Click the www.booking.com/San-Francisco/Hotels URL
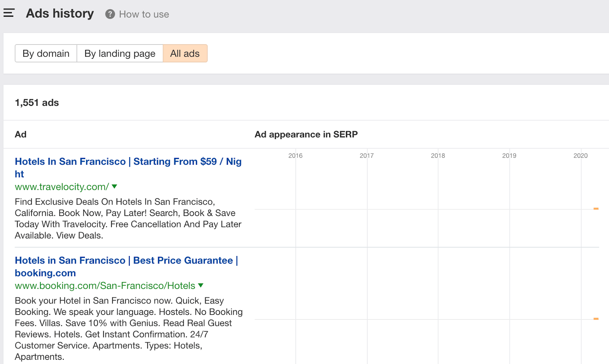Screen dimensions: 609x364 (x=105, y=286)
